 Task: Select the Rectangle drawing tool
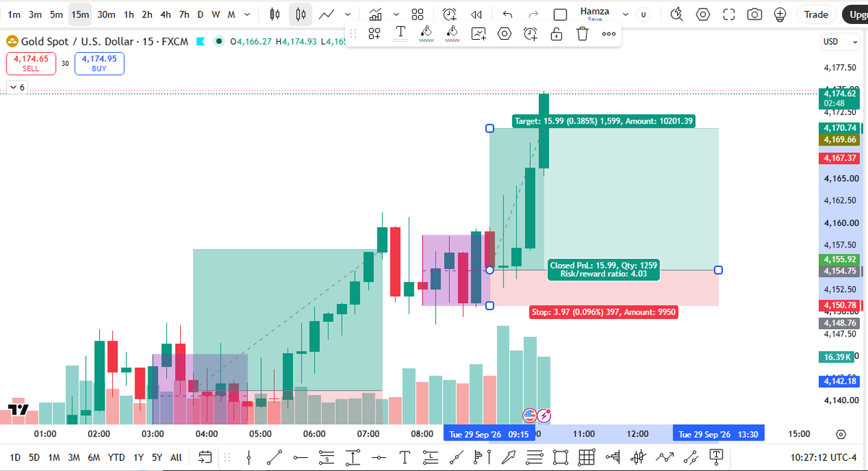(x=561, y=457)
